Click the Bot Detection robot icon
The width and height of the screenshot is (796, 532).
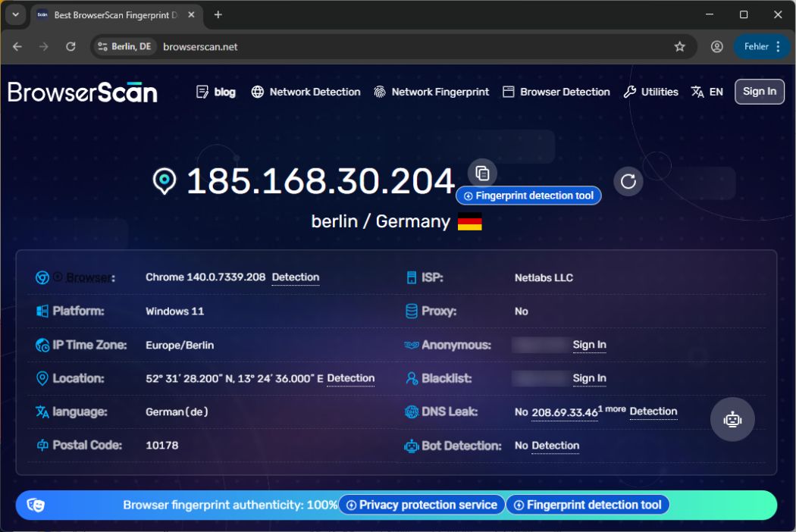click(411, 446)
